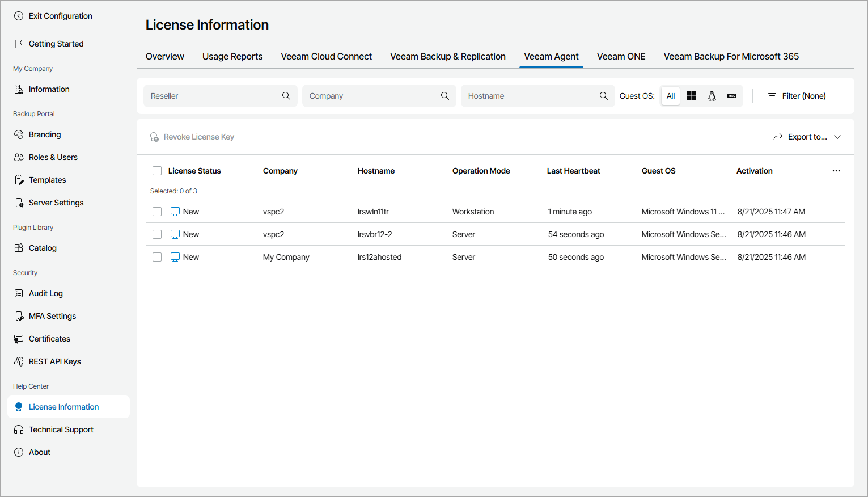Select the Linux penguin Guest OS filter
The height and width of the screenshot is (497, 868).
pos(712,95)
